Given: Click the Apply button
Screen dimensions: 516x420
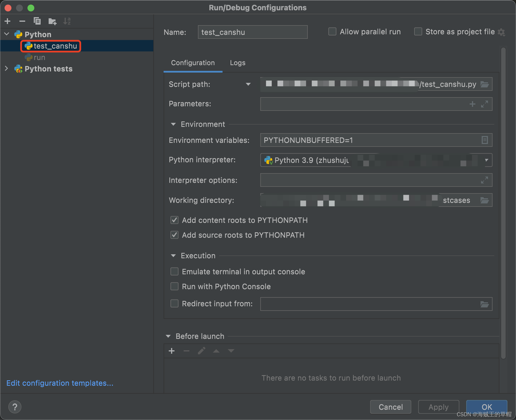Looking at the screenshot, I should point(438,407).
